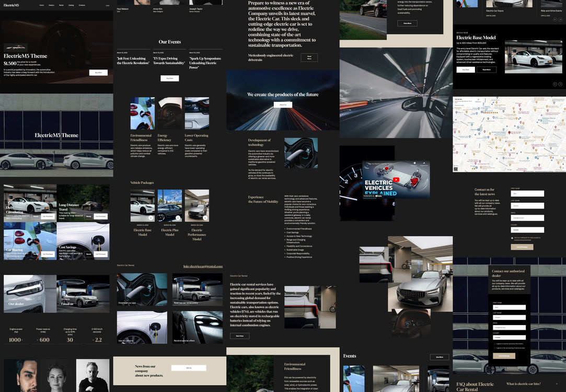Click the arrow icon on Electric Base Model card
Viewport: 566px width, 392px height.
(151, 217)
